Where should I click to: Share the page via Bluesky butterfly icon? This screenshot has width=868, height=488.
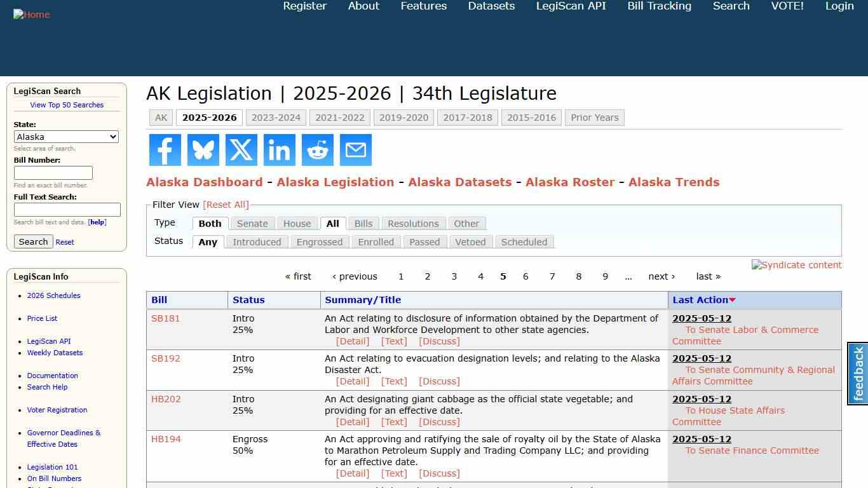click(203, 150)
